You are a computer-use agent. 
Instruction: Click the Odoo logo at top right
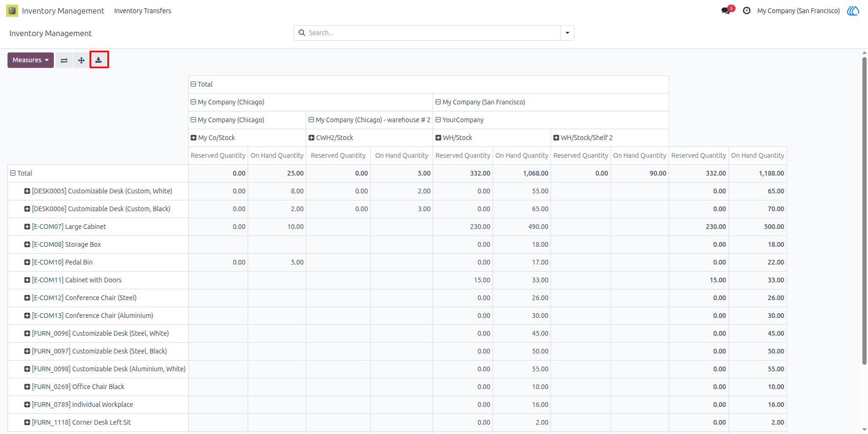pyautogui.click(x=853, y=10)
